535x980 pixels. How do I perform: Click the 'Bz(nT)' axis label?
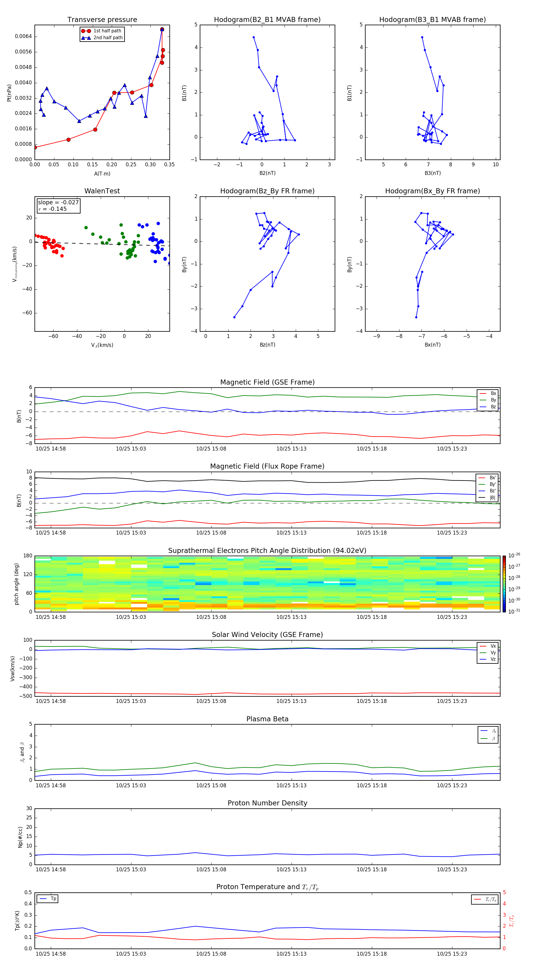click(x=267, y=345)
